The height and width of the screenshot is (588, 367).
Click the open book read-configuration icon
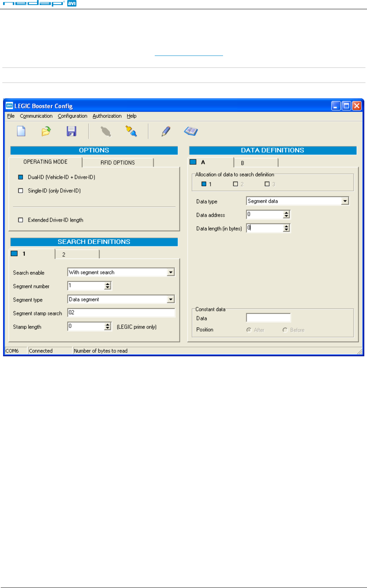[191, 131]
